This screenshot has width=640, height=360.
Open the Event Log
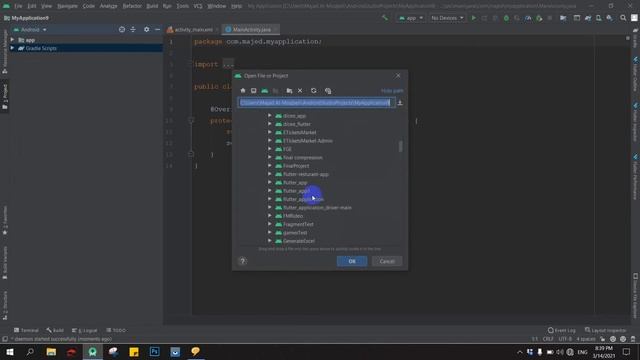[562, 330]
